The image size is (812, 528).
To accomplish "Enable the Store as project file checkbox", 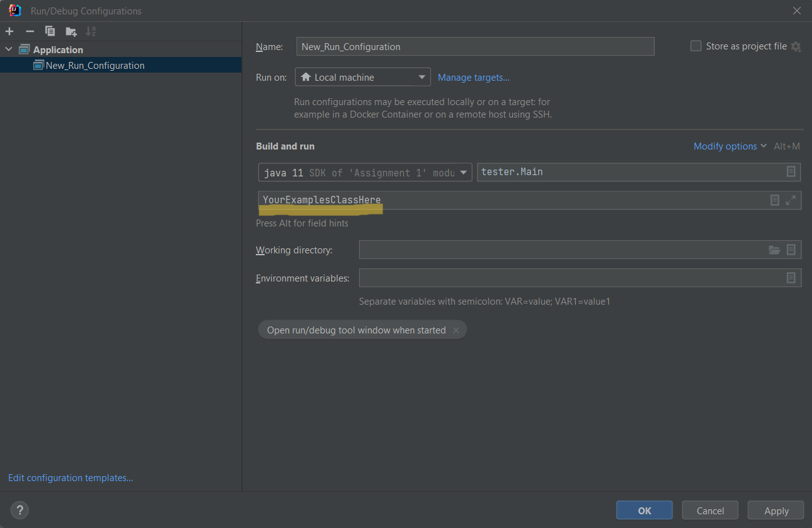I will tap(696, 46).
